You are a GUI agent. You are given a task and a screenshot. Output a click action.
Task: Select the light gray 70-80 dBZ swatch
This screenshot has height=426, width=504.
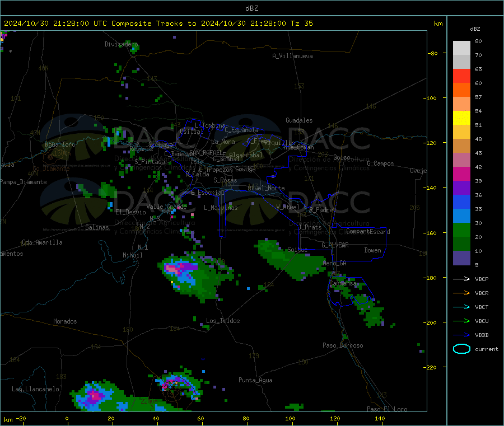click(x=461, y=48)
